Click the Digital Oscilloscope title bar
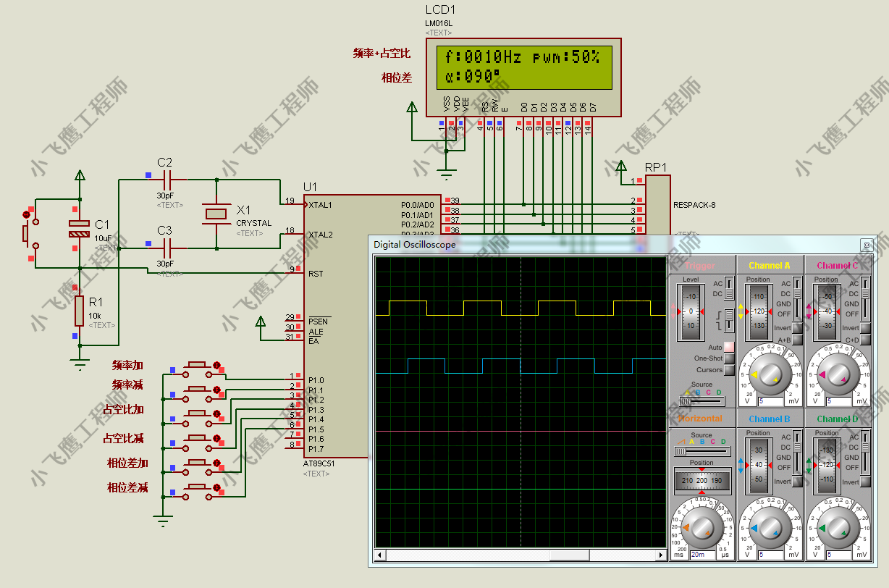This screenshot has width=889, height=588. (x=621, y=244)
